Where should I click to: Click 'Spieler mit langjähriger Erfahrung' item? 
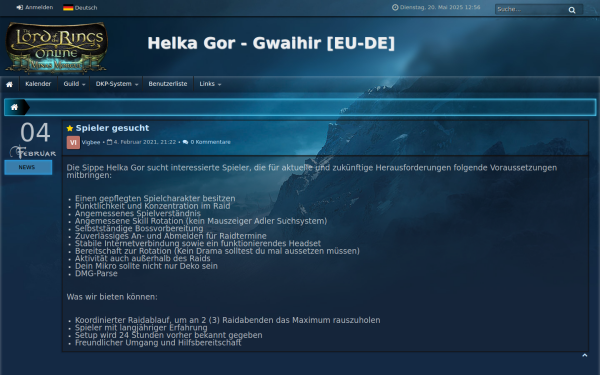(x=141, y=328)
